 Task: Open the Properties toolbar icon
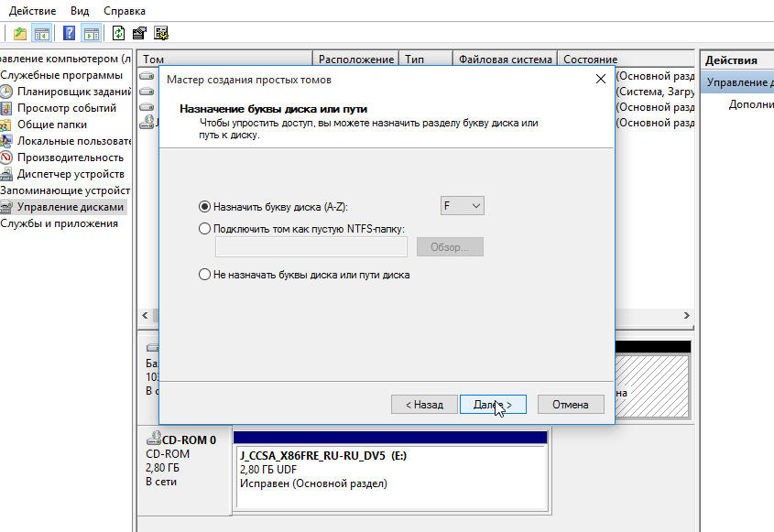tap(139, 34)
